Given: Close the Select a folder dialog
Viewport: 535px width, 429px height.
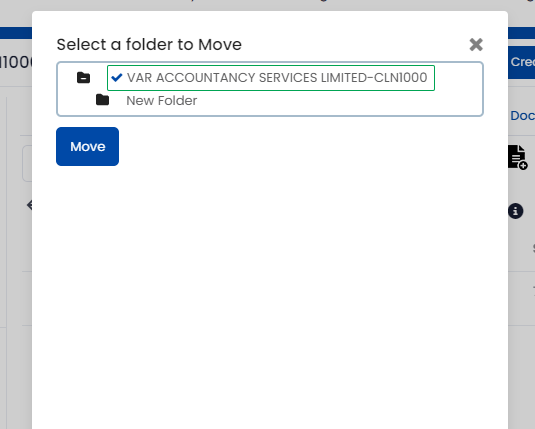Looking at the screenshot, I should 476,45.
